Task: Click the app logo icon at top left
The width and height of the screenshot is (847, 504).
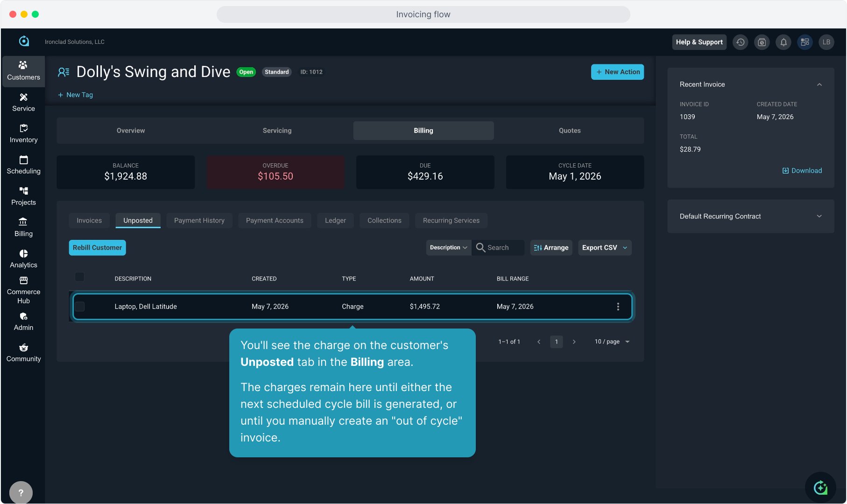Action: coord(24,41)
